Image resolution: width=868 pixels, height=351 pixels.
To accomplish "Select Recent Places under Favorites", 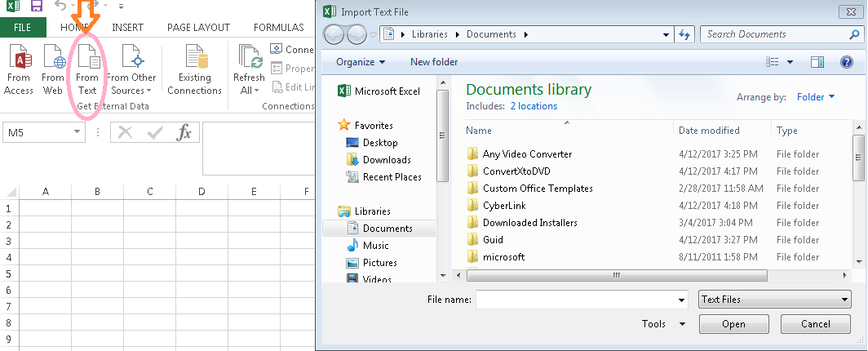I will coord(383,176).
